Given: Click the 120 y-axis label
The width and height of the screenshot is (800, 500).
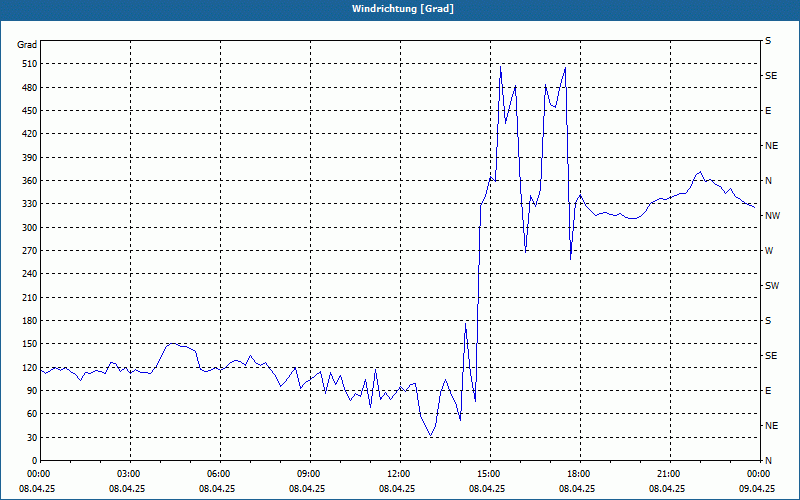Looking at the screenshot, I should 29,367.
